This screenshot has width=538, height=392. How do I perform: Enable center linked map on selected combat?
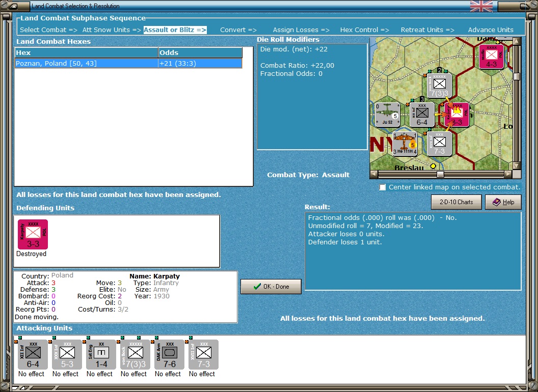point(382,187)
